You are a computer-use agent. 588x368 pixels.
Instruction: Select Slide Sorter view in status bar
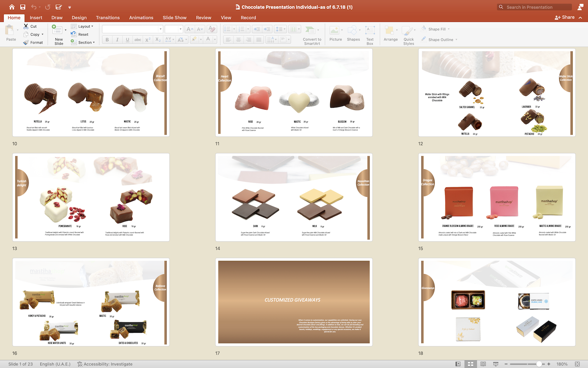pyautogui.click(x=470, y=364)
